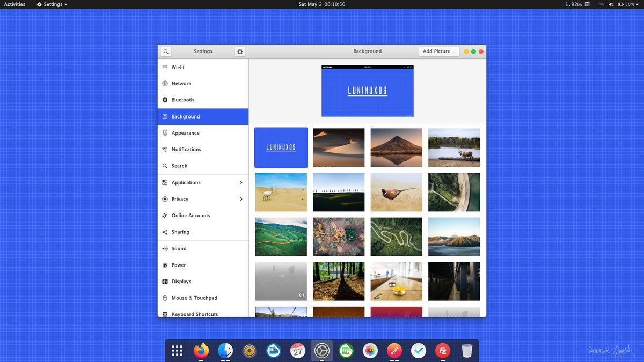Select Sound settings in the sidebar
The height and width of the screenshot is (362, 644).
[x=179, y=248]
